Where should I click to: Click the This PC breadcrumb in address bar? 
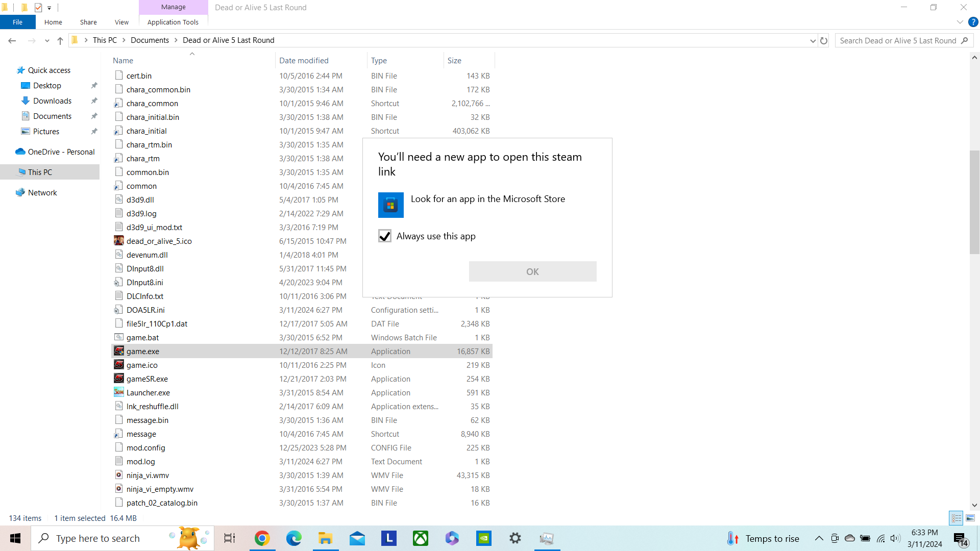(x=105, y=40)
